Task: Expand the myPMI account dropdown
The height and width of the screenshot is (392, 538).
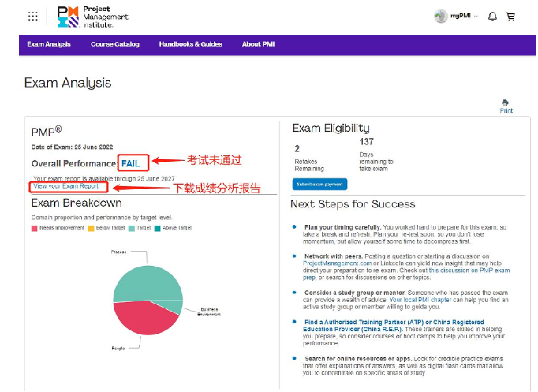Action: 464,17
